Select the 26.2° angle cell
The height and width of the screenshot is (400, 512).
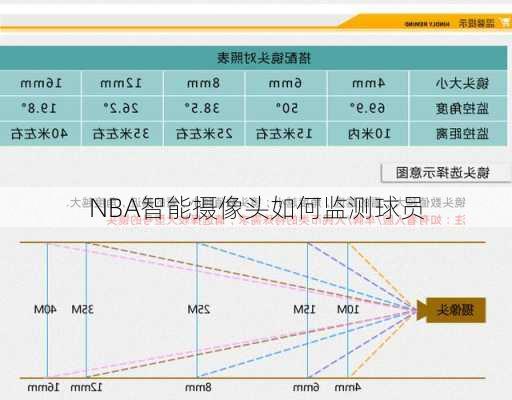click(122, 108)
